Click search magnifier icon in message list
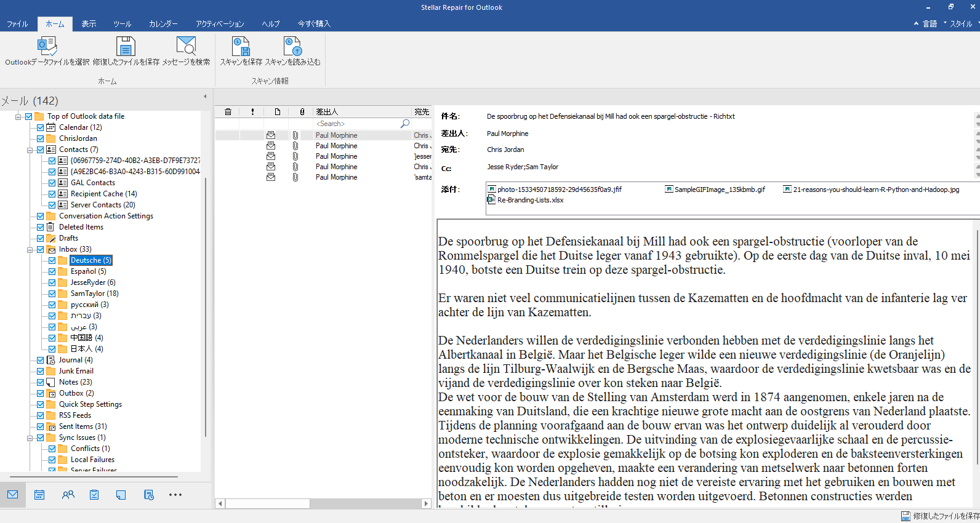Screen dimensions: 980x523 405,124
